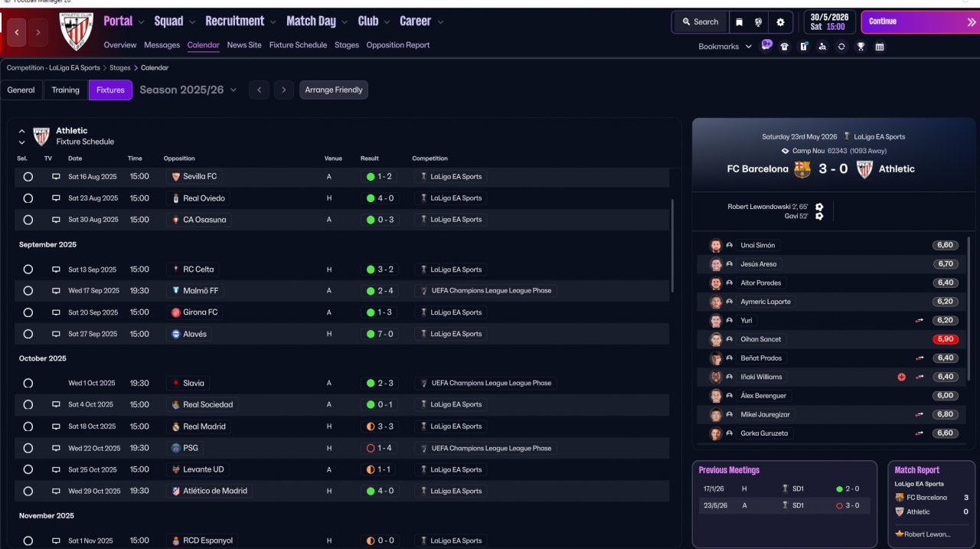Click the fixture list vertical scrollbar

(672, 246)
